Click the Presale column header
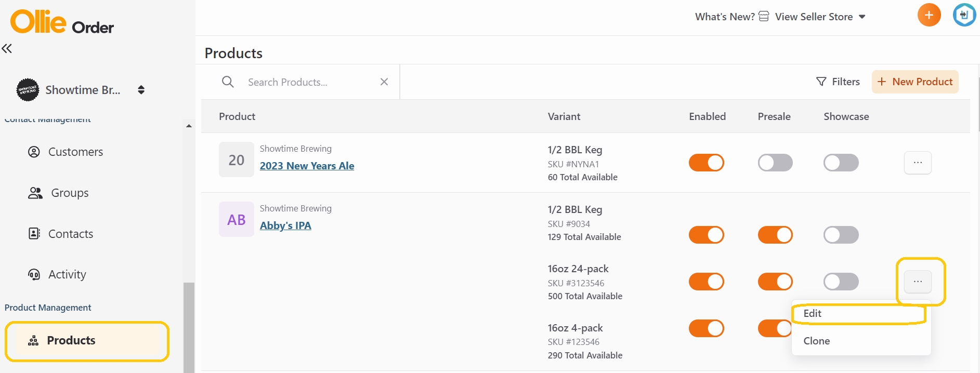The image size is (980, 373). coord(774,116)
